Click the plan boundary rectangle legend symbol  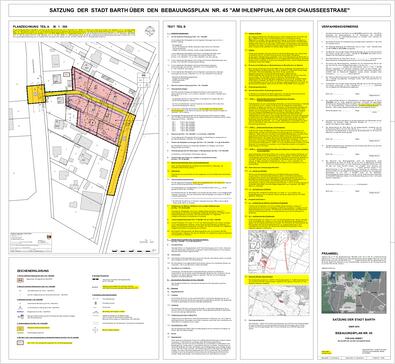pyautogui.click(x=20, y=343)
